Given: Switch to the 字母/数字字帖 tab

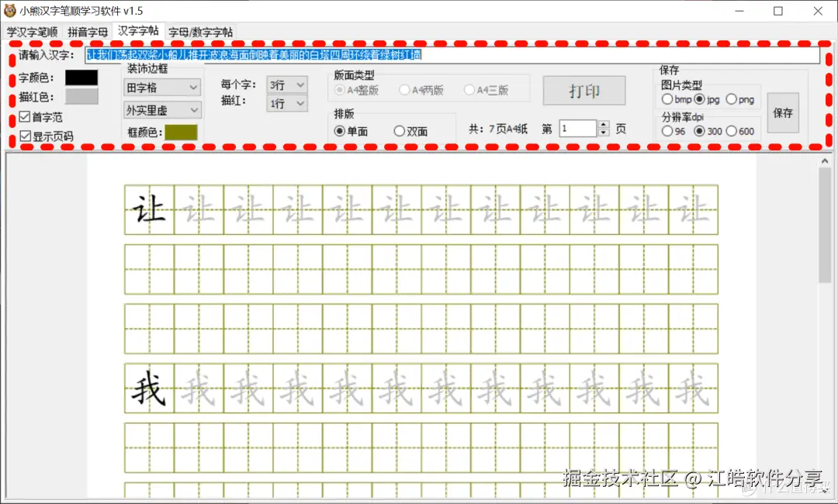Looking at the screenshot, I should pyautogui.click(x=200, y=32).
